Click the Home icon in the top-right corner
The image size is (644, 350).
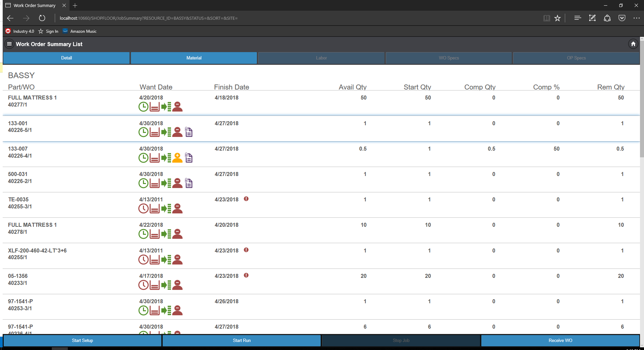633,44
